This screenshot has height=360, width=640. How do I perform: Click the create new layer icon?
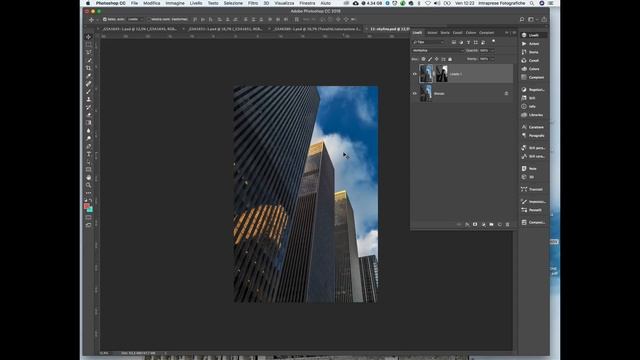click(500, 224)
